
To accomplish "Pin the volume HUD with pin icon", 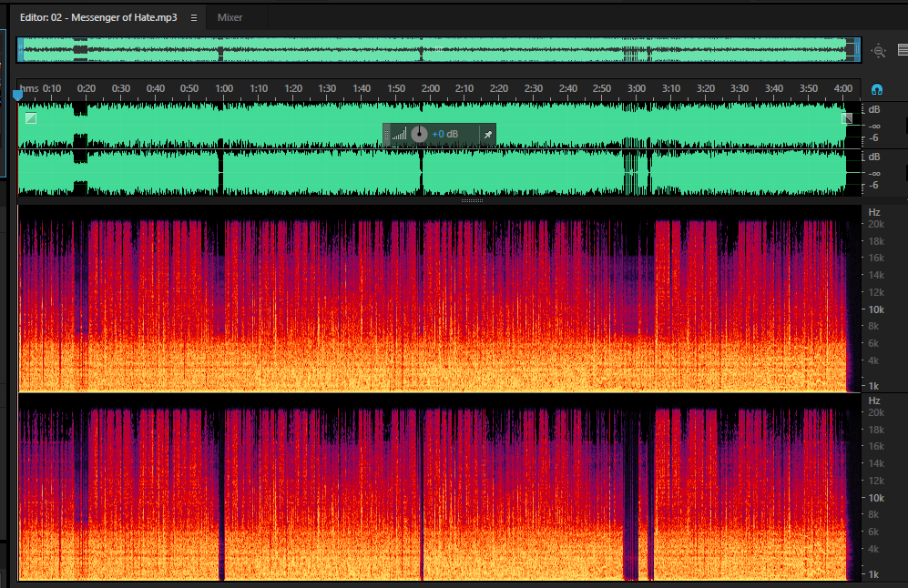I will coord(487,135).
